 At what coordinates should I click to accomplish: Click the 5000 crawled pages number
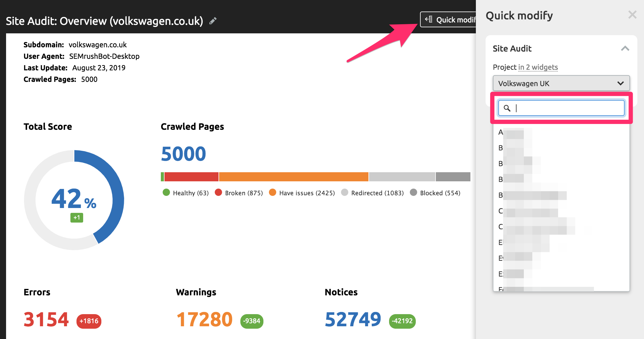pos(183,154)
